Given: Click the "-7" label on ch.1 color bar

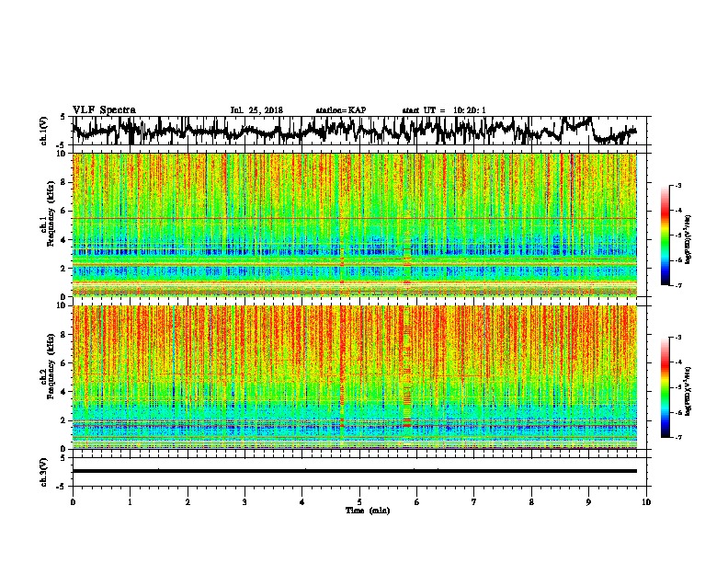Looking at the screenshot, I should pyautogui.click(x=678, y=285).
